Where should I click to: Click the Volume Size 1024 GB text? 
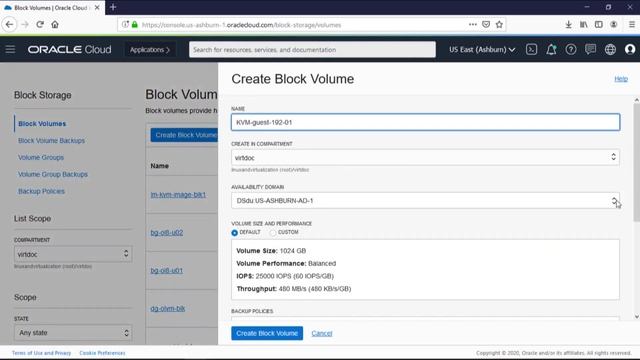click(271, 251)
